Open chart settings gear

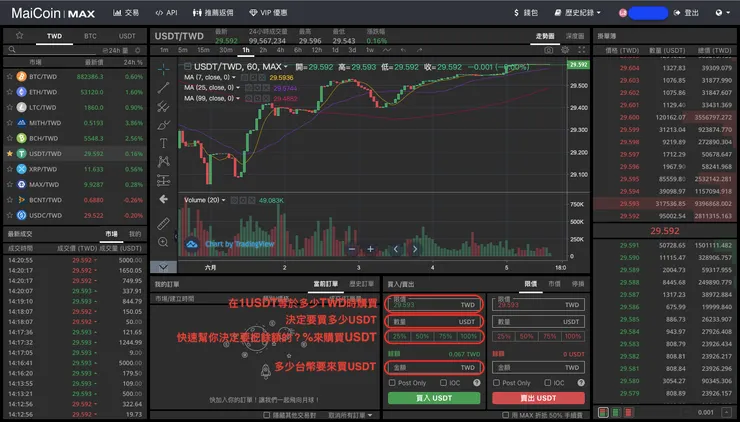click(565, 50)
